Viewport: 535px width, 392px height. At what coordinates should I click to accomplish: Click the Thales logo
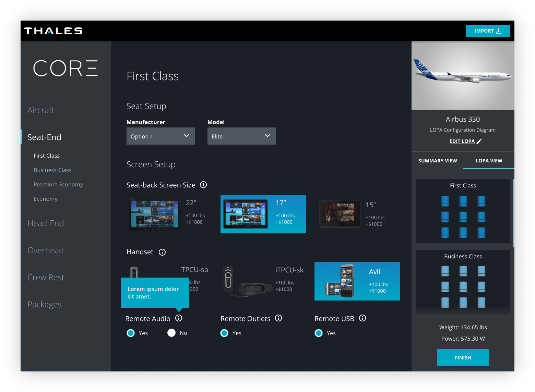pos(53,31)
